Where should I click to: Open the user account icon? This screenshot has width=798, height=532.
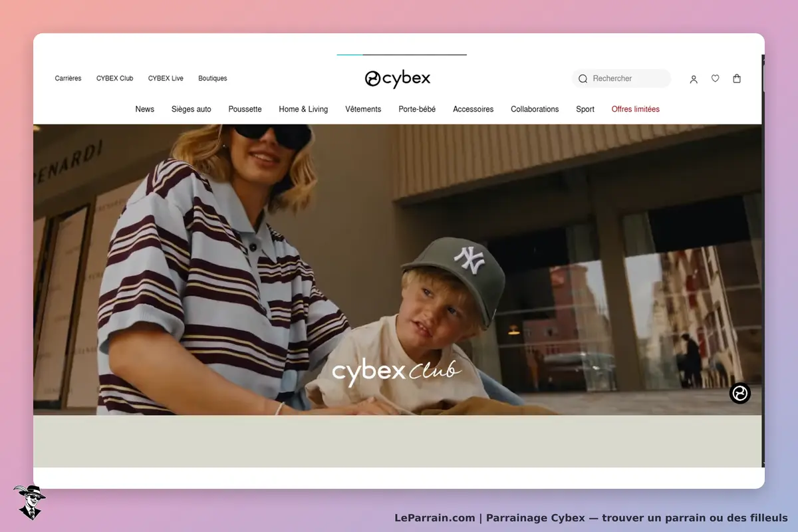click(694, 79)
